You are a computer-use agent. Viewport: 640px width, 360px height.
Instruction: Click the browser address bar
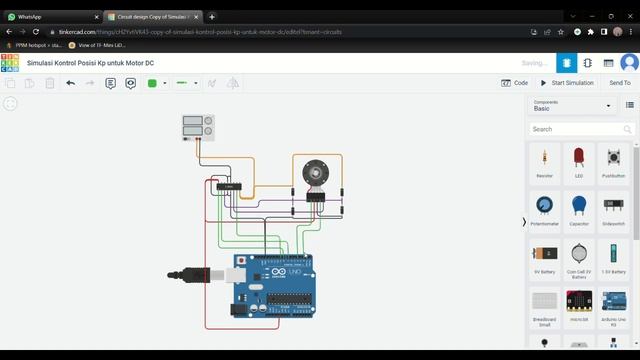click(x=286, y=32)
